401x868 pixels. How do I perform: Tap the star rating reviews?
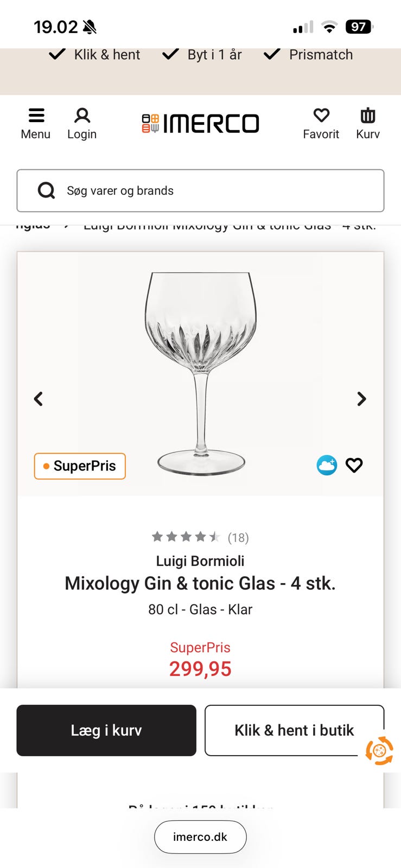(x=186, y=537)
